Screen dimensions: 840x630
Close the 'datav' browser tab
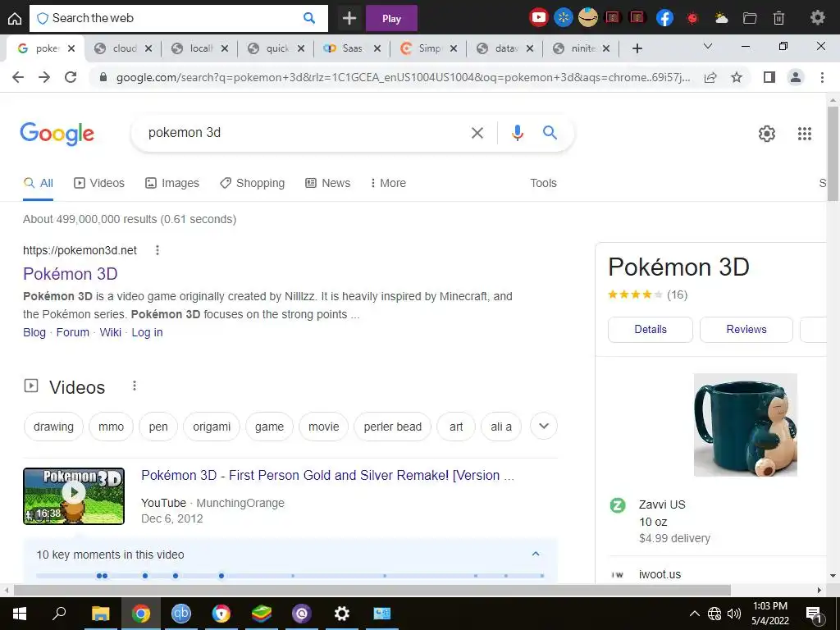click(530, 48)
